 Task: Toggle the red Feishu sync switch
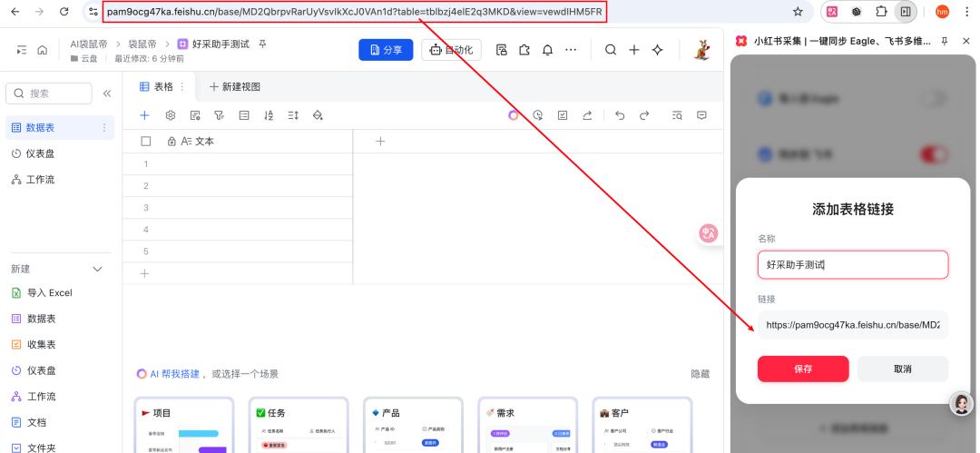[934, 154]
